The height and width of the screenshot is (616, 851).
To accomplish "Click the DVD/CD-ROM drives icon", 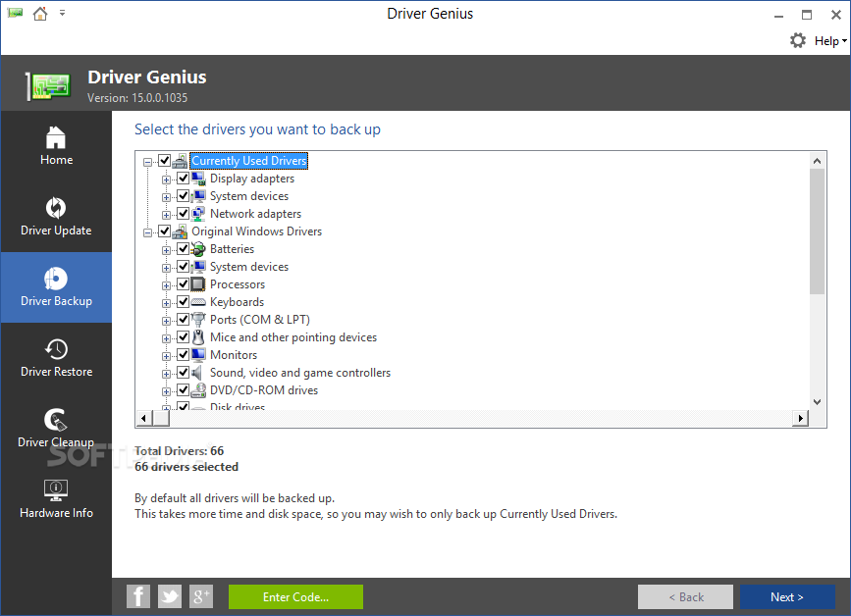I will click(198, 390).
